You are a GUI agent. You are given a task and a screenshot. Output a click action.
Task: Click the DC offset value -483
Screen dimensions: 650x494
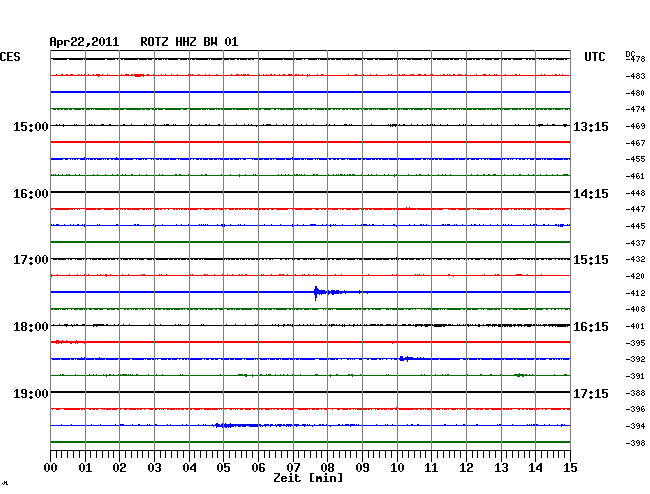click(635, 76)
